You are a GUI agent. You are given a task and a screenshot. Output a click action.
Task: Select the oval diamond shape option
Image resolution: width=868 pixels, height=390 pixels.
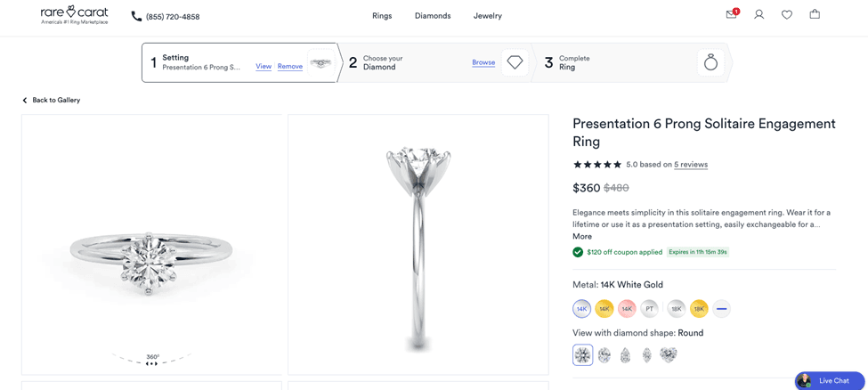[x=604, y=354]
